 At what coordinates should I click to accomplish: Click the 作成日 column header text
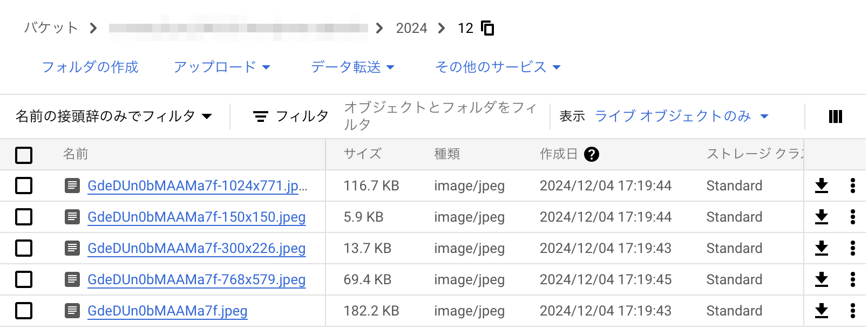pyautogui.click(x=559, y=154)
